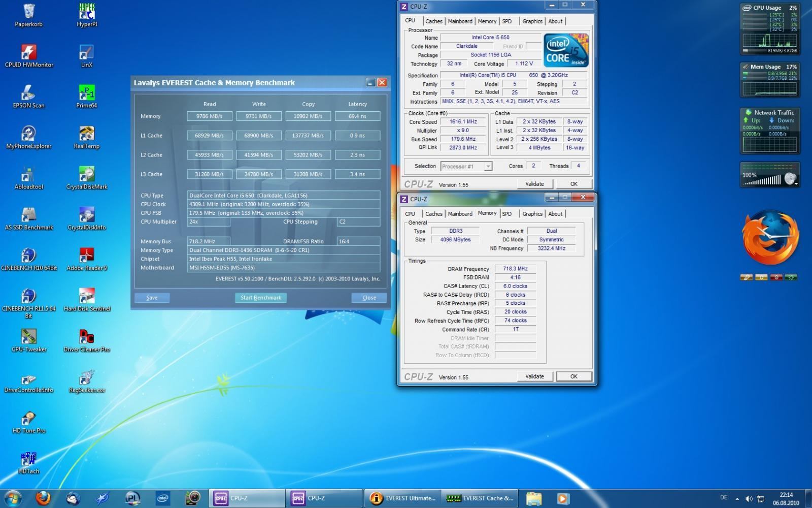The height and width of the screenshot is (508, 812).
Task: Click the Core Speed value 1616.1 MHz
Action: coord(463,122)
